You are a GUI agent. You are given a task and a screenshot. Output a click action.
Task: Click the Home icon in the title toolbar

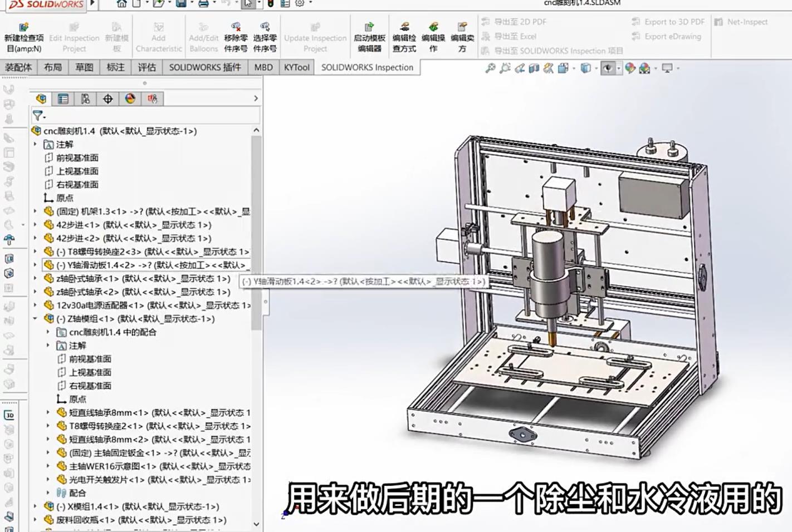tap(121, 3)
